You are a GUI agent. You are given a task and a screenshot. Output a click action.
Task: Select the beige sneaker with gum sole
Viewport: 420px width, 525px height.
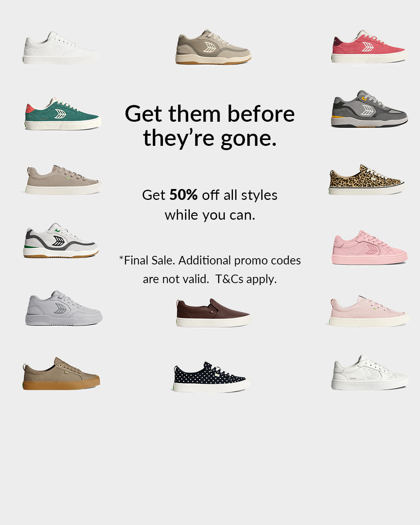(213, 47)
